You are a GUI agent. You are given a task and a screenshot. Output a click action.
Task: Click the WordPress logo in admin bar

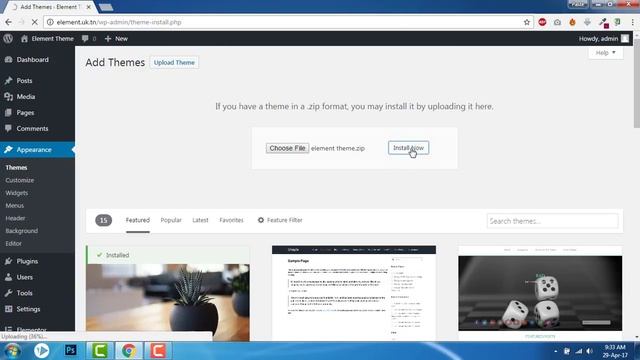[8, 38]
